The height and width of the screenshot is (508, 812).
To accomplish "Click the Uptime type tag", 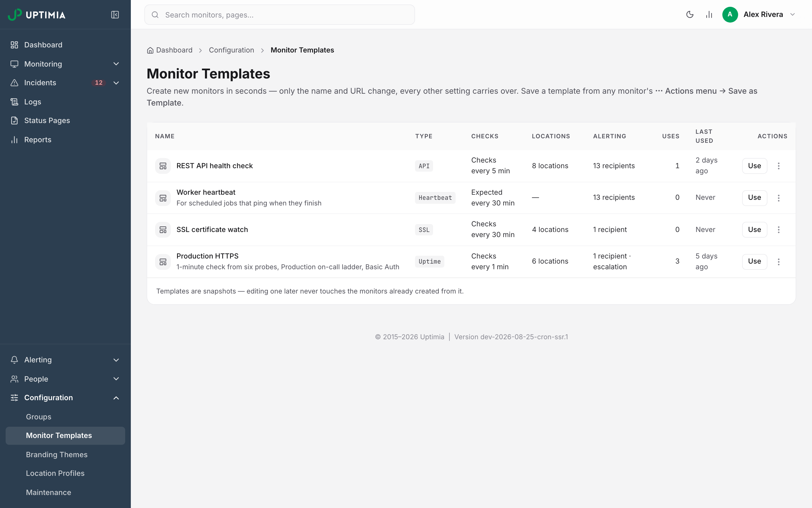I will click(x=429, y=261).
